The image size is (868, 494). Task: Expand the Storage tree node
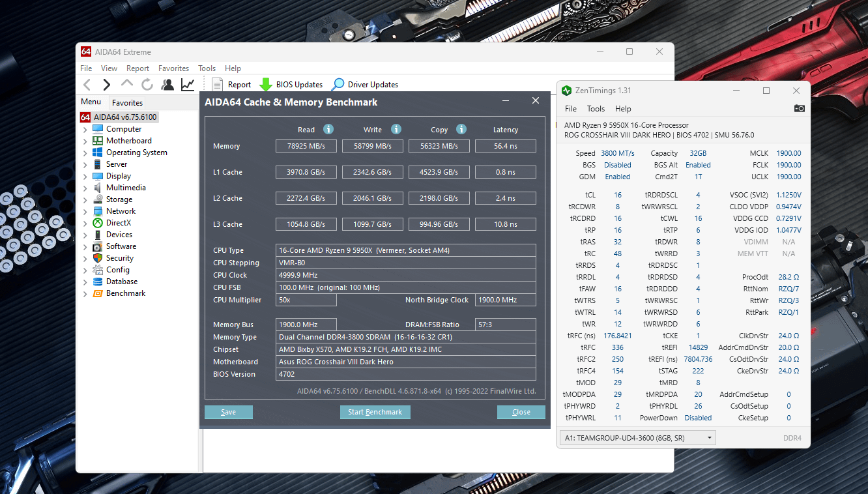click(x=85, y=199)
